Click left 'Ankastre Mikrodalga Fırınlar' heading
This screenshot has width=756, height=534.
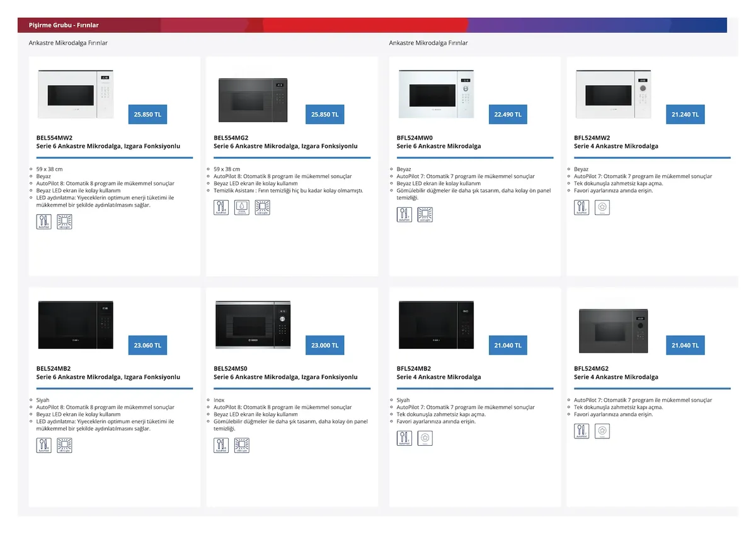point(68,43)
